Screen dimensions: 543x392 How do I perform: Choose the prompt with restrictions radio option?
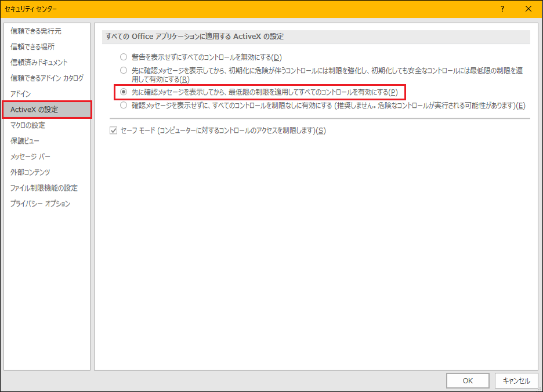122,70
